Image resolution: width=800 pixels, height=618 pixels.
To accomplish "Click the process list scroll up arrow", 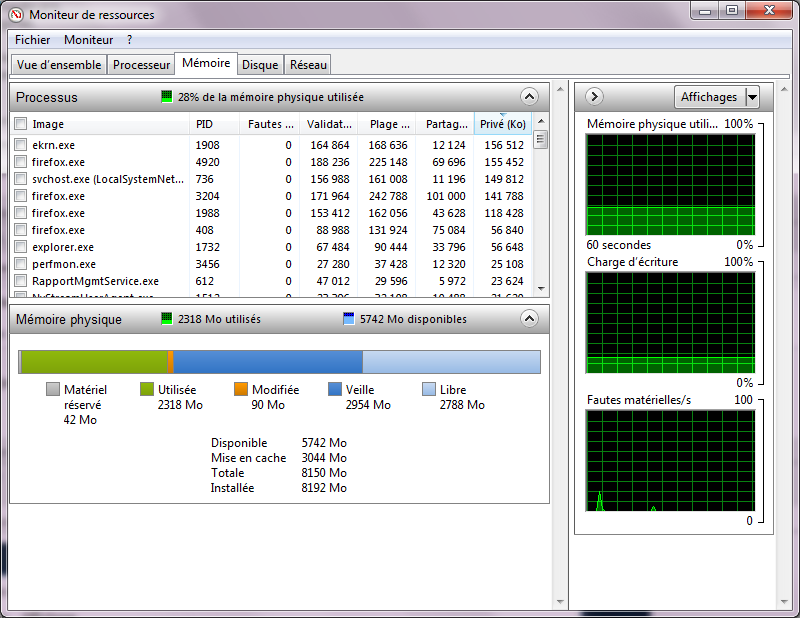I will click(x=541, y=121).
